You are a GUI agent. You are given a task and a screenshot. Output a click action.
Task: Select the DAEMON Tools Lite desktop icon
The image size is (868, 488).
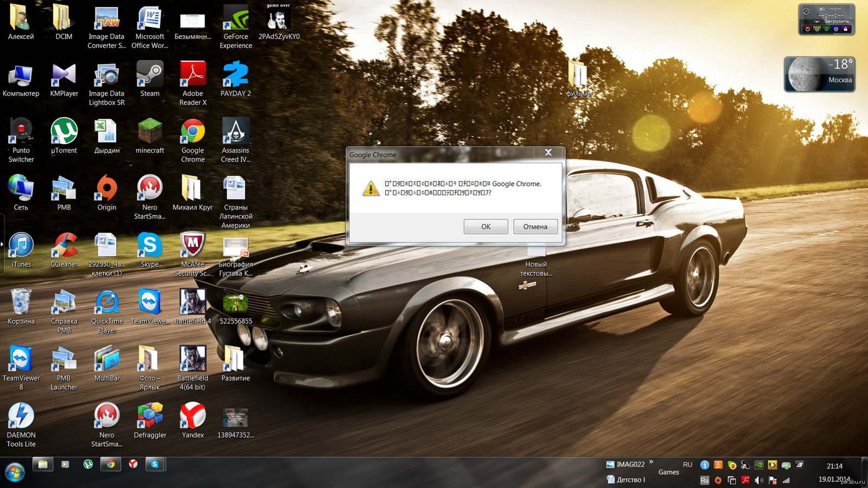(21, 425)
